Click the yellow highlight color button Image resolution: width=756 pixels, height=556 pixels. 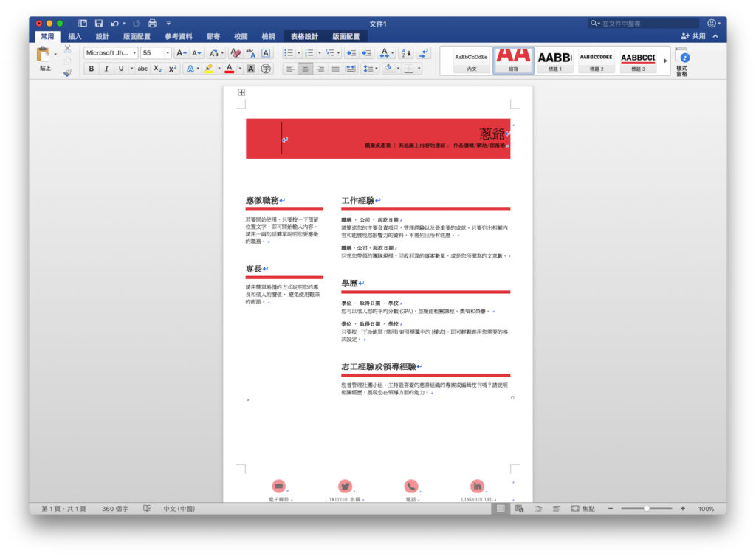coord(209,69)
